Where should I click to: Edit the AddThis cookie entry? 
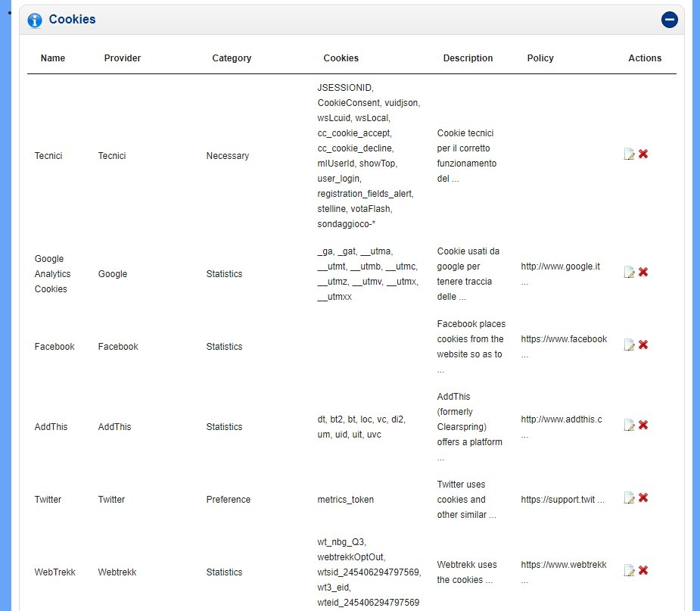point(629,426)
